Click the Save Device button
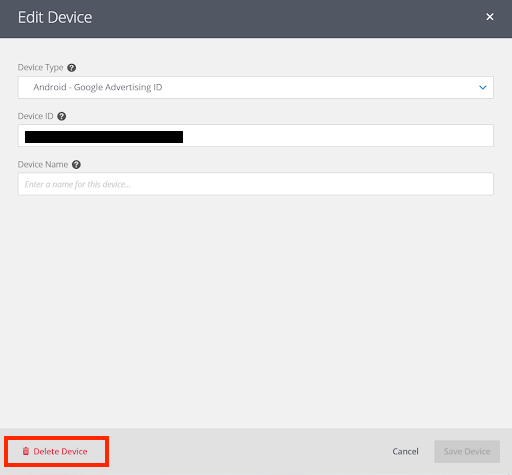 click(467, 451)
